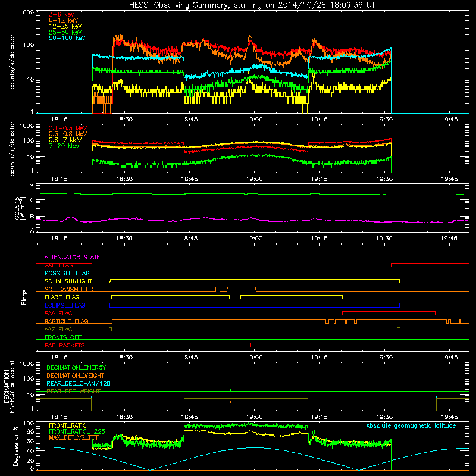476x476 pixels.
Task: Click the '19:15' tick under the GOES15 panel
Action: coord(319,239)
